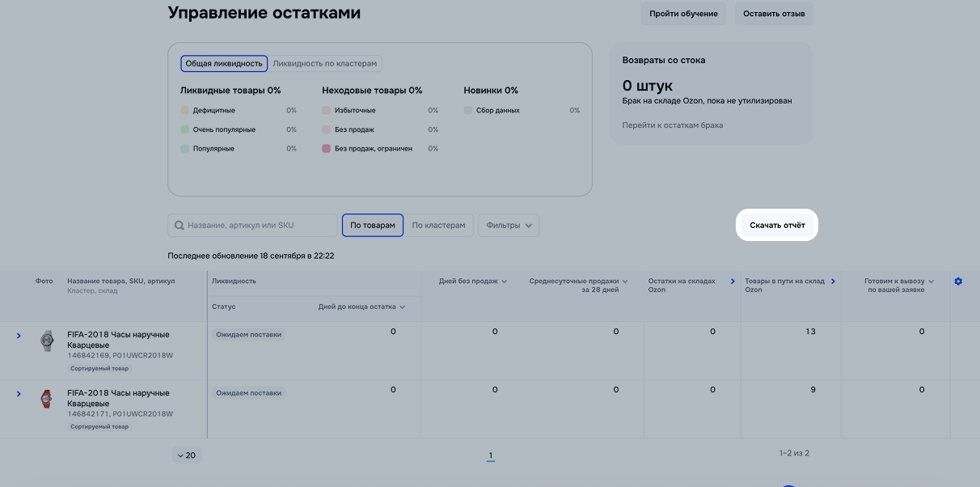Click the Скачать отчёт button
The height and width of the screenshot is (487, 980).
tap(777, 226)
